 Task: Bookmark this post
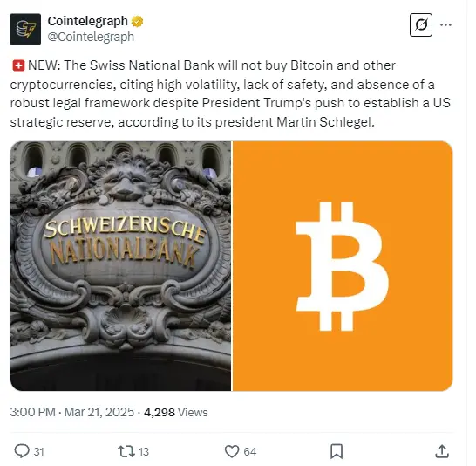pyautogui.click(x=337, y=451)
